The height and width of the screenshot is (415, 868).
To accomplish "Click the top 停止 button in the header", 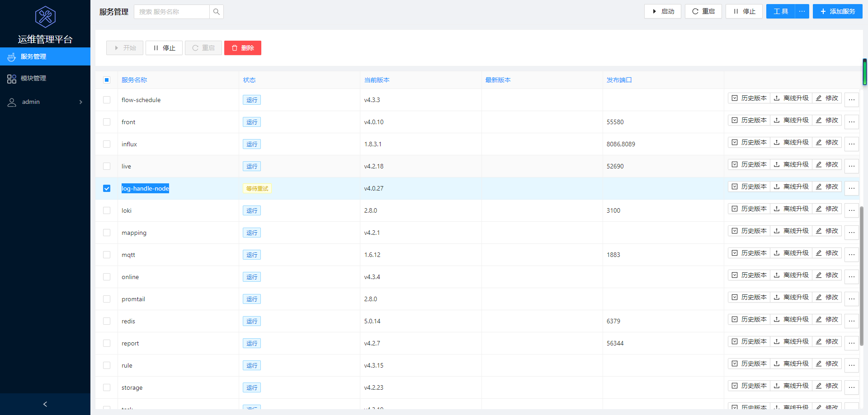I will pyautogui.click(x=744, y=11).
